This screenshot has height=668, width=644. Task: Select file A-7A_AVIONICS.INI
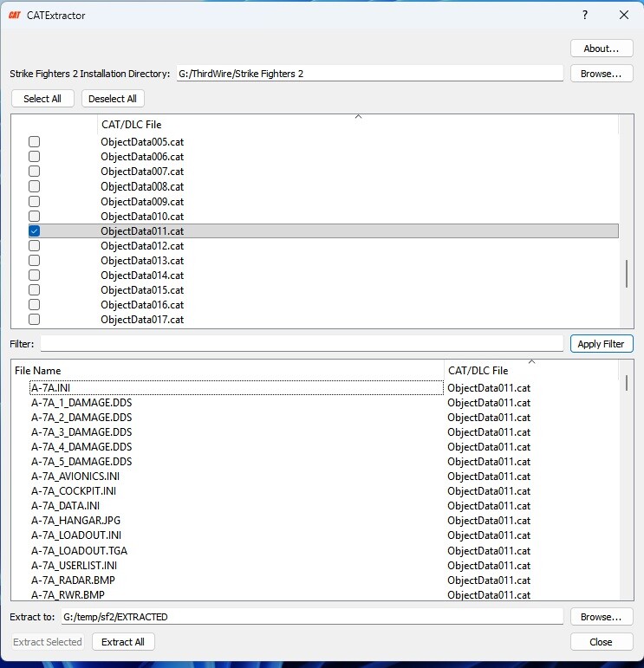point(75,477)
